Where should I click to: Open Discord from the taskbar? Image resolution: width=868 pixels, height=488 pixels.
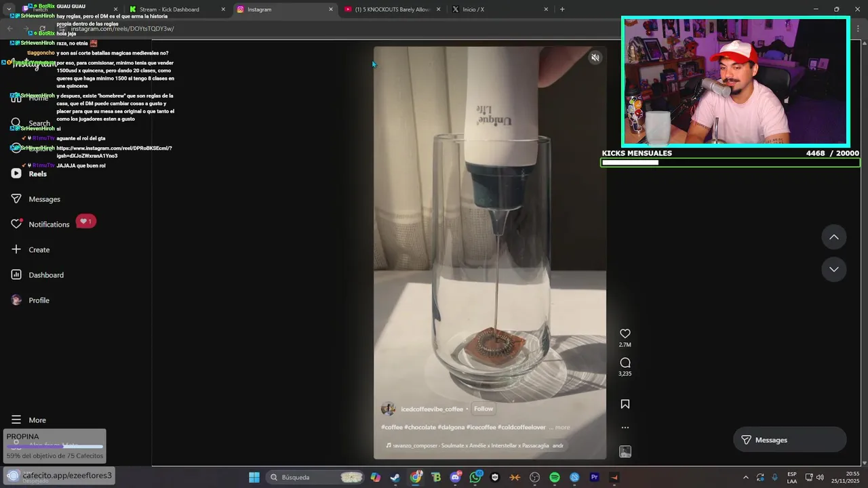click(x=455, y=477)
